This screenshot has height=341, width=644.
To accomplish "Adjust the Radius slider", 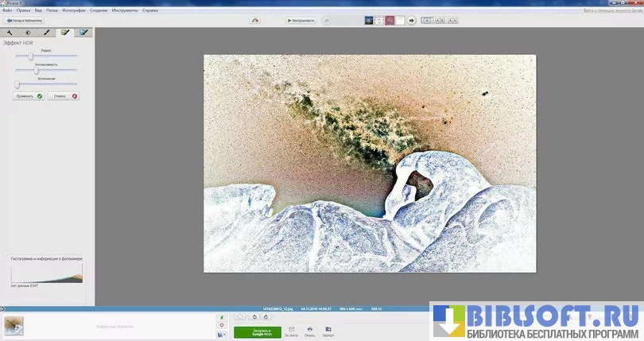I will 30,56.
